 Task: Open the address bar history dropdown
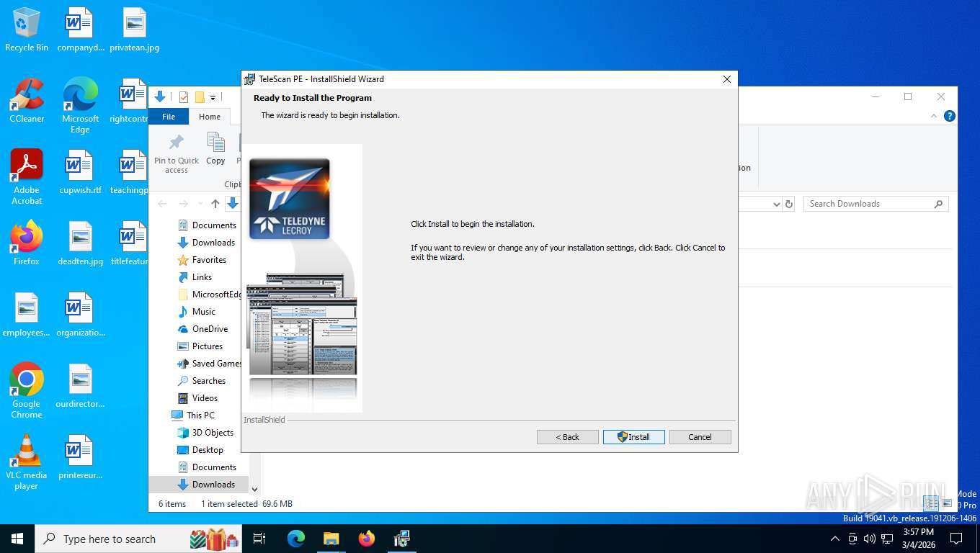pyautogui.click(x=776, y=204)
